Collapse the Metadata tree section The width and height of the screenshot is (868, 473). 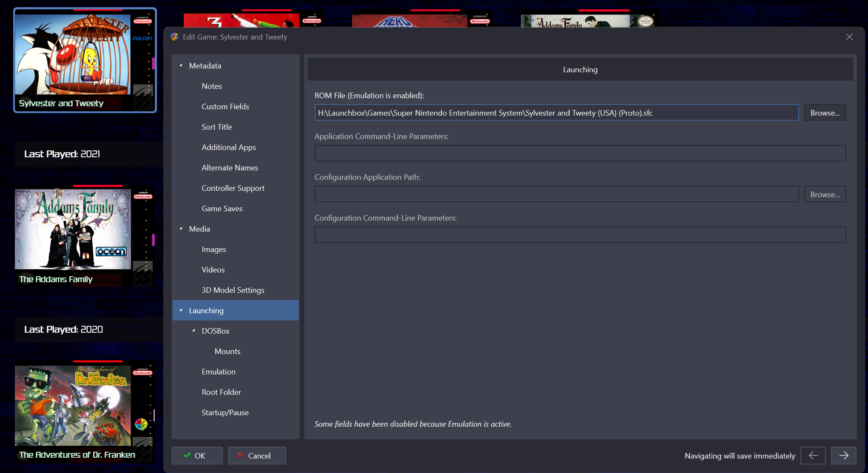tap(181, 65)
